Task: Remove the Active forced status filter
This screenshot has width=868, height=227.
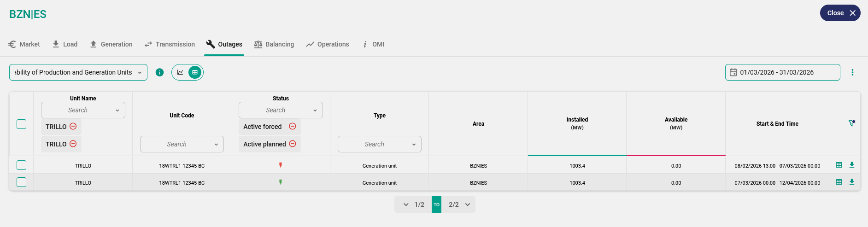Action: [292, 127]
